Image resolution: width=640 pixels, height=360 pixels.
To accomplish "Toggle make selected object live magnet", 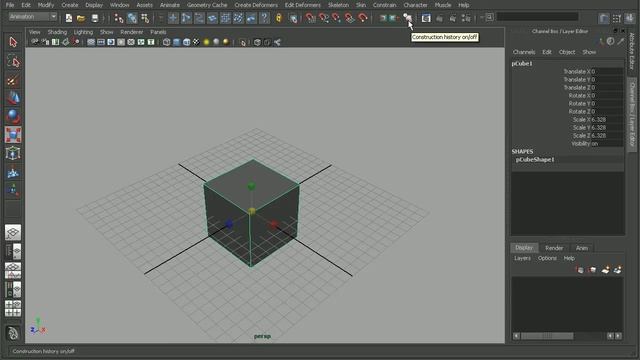I will (x=362, y=18).
